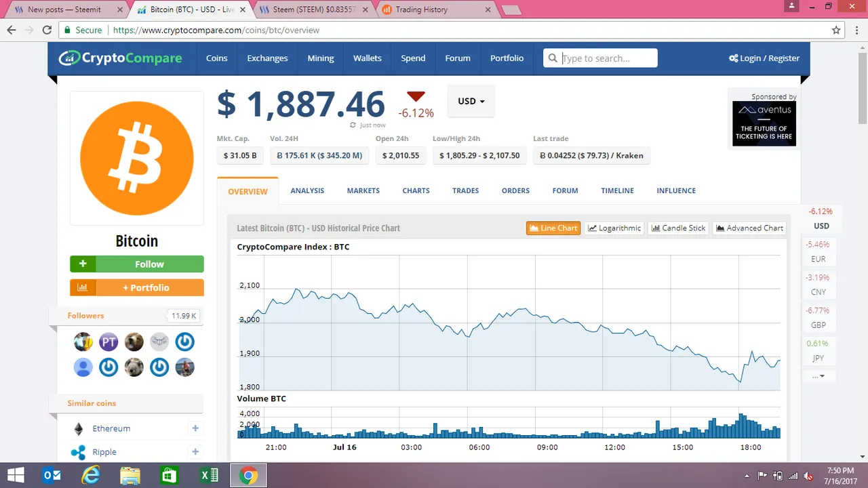Select the USD price change entry
The width and height of the screenshot is (868, 488).
tap(821, 218)
